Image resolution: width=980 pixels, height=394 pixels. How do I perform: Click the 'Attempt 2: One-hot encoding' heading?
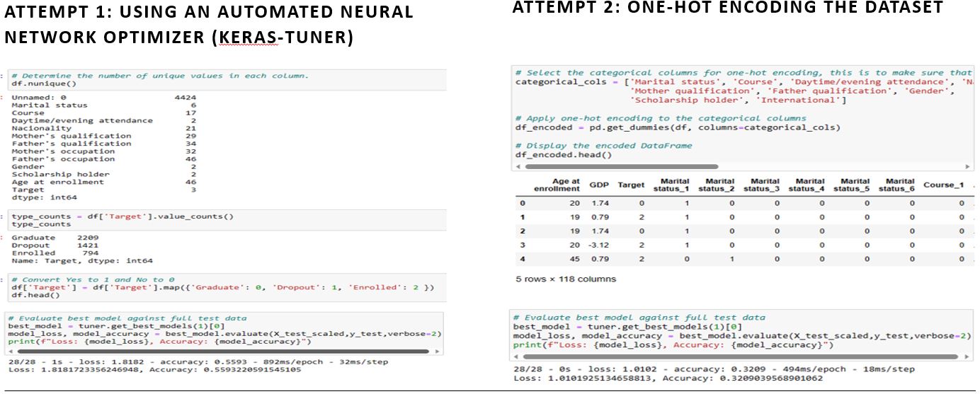click(728, 7)
